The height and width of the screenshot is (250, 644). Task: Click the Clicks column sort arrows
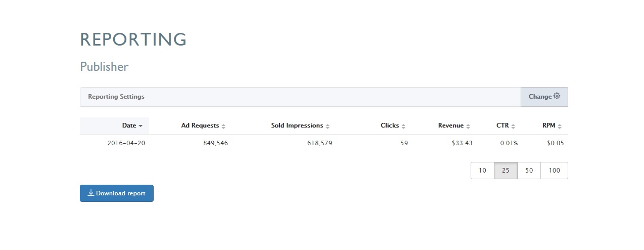(x=403, y=126)
